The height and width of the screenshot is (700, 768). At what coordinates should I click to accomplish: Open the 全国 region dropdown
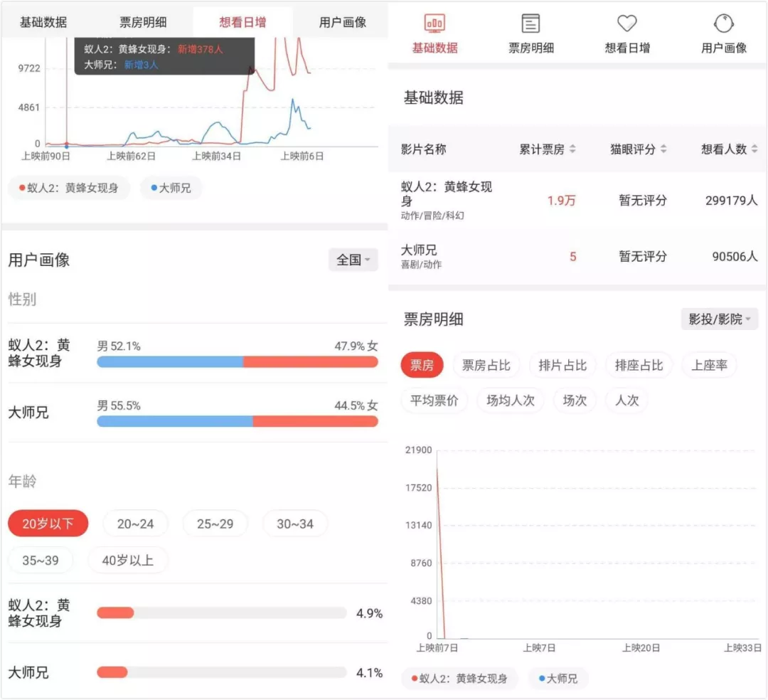tap(353, 260)
